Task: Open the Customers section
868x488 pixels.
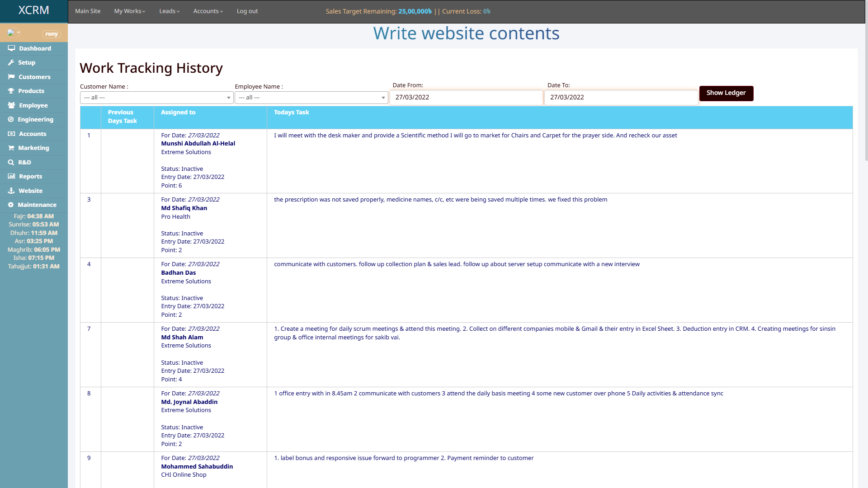Action: pos(33,77)
